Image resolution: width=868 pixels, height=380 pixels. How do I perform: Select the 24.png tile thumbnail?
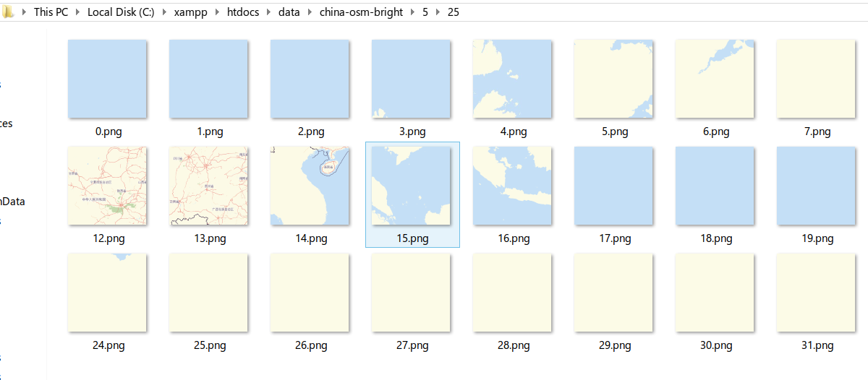(107, 293)
